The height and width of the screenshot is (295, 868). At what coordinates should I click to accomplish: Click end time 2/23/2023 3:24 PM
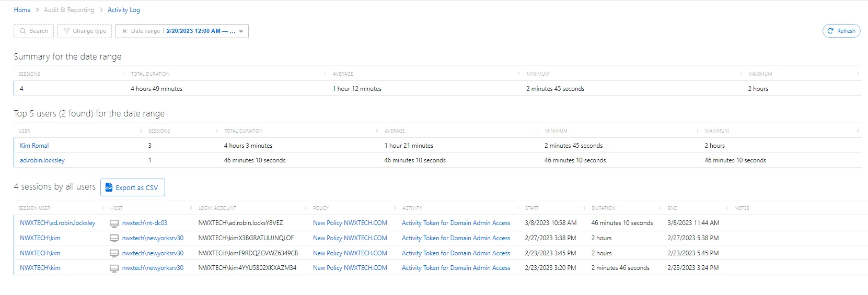[693, 268]
